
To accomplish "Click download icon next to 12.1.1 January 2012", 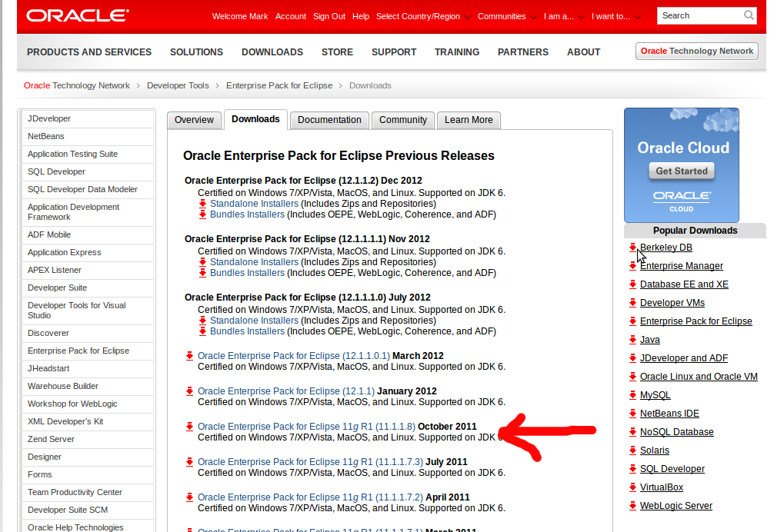I will click(x=189, y=391).
